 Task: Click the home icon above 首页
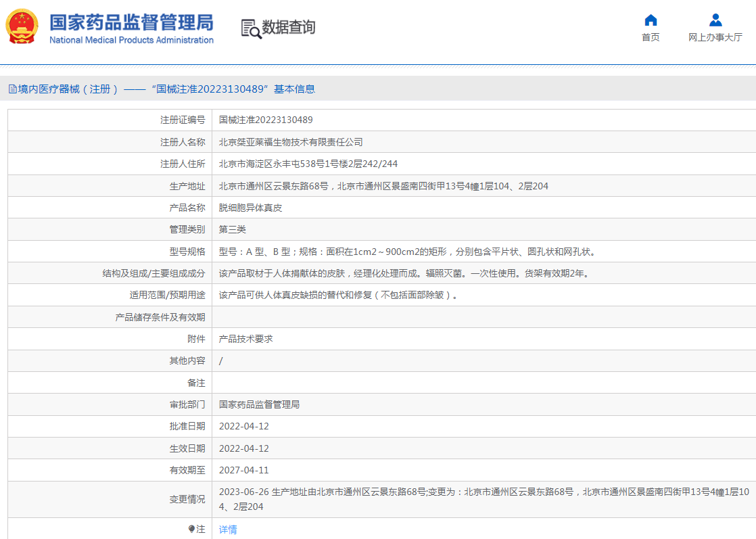(x=650, y=20)
